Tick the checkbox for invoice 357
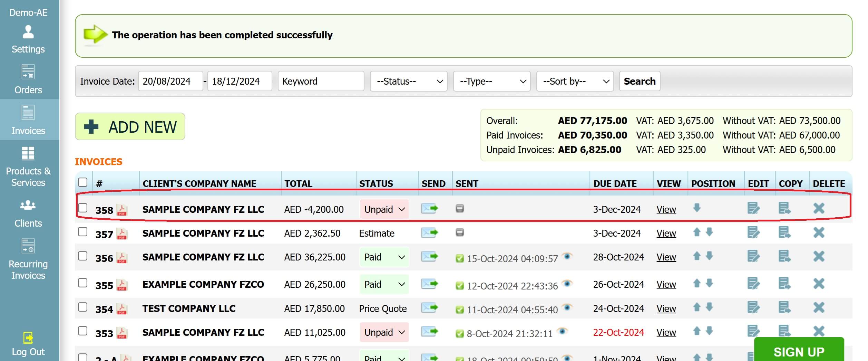This screenshot has width=868, height=361. click(x=83, y=232)
